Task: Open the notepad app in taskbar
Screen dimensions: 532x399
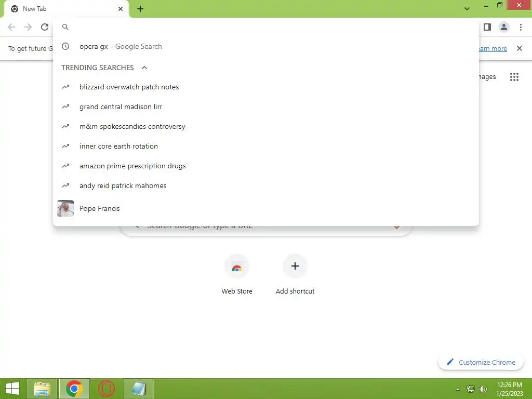Action: coord(139,389)
